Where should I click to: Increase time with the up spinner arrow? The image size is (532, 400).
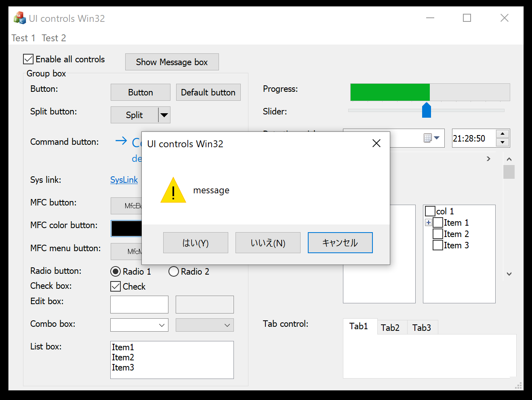[502, 134]
